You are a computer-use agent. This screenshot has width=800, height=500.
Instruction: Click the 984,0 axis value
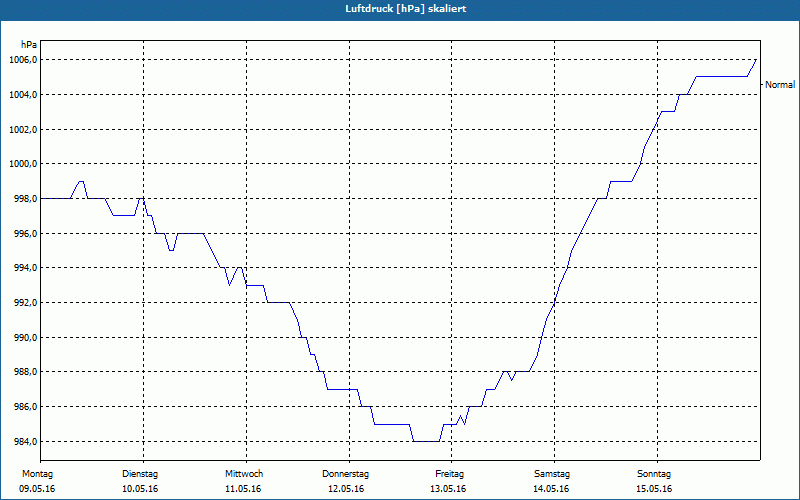[x=25, y=441]
